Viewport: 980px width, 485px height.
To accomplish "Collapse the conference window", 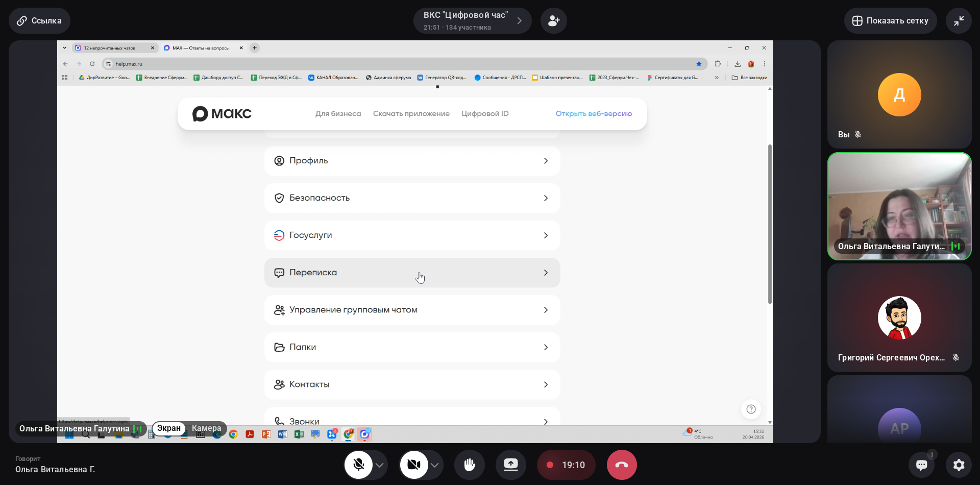I will coord(959,21).
